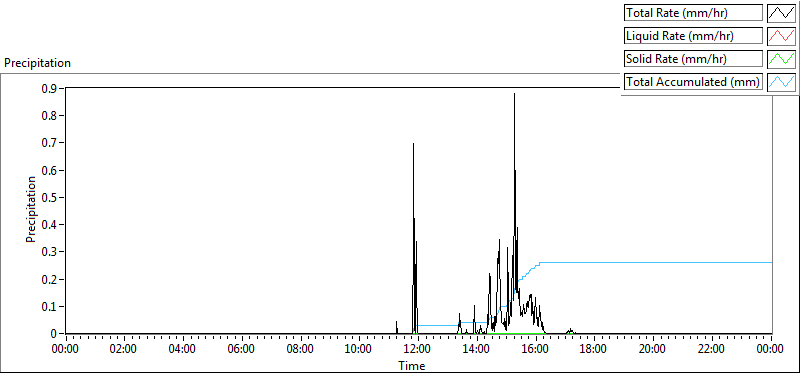Click the 16:00 time axis label
Screen dimensions: 800x373
536,350
